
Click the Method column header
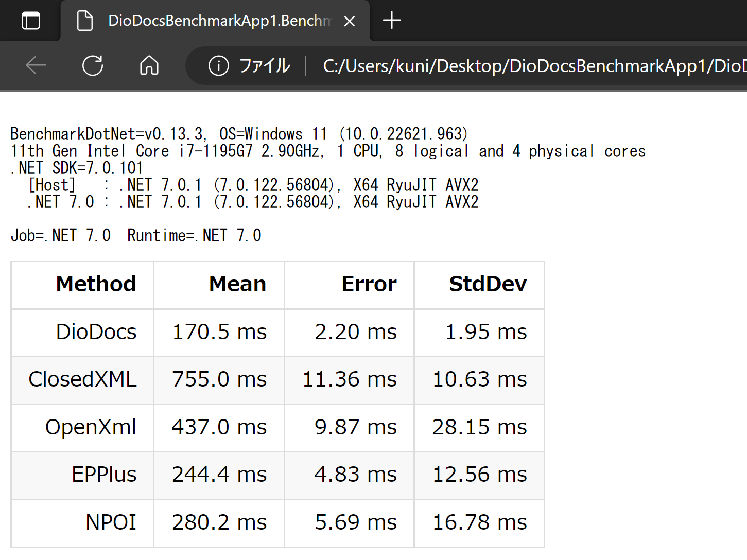tap(96, 284)
